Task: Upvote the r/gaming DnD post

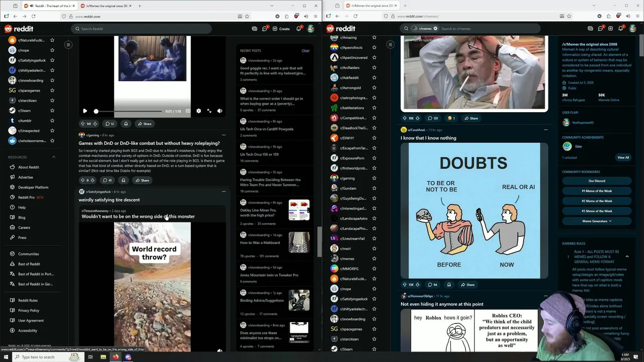Action: point(83,180)
